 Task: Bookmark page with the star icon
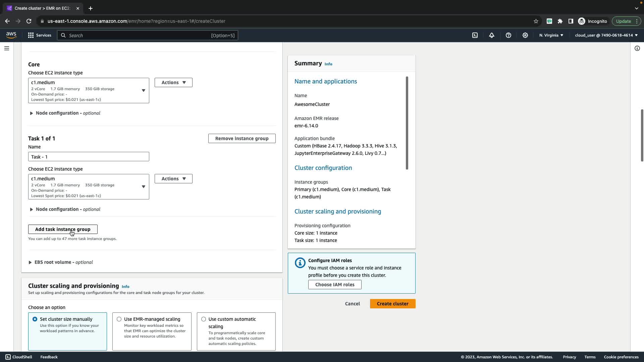click(536, 21)
